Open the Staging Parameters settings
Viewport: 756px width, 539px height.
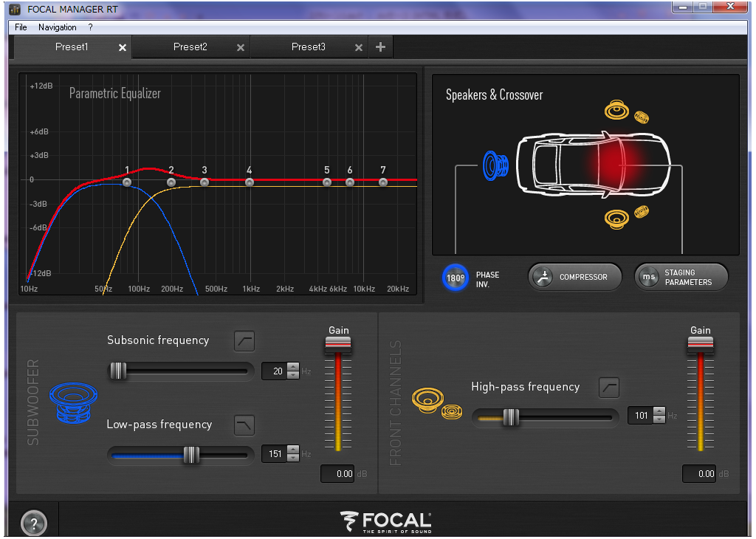click(681, 277)
